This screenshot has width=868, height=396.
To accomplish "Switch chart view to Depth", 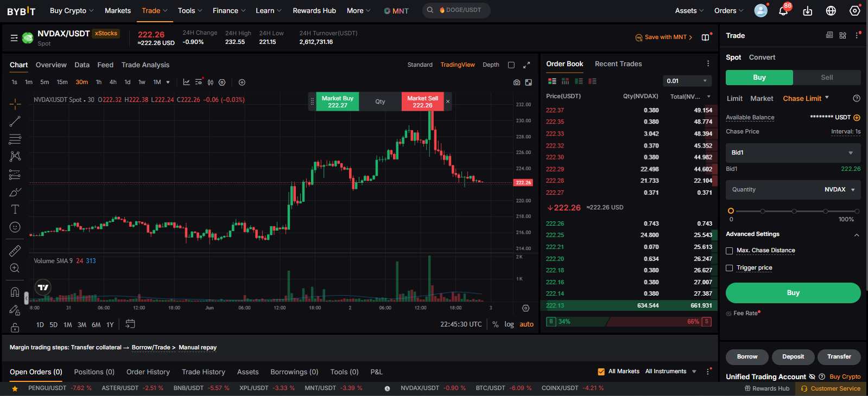I will coord(491,65).
